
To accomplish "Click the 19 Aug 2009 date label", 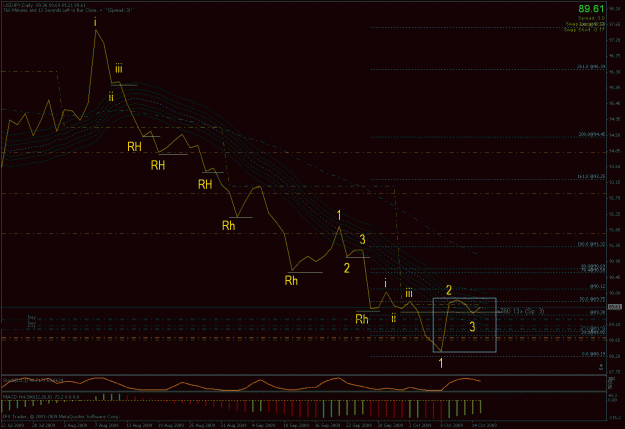I will point(169,425).
